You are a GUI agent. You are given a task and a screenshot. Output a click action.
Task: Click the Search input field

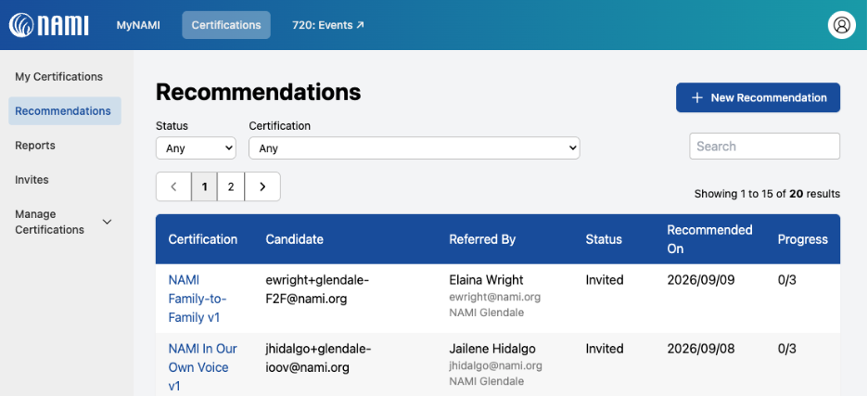point(764,147)
